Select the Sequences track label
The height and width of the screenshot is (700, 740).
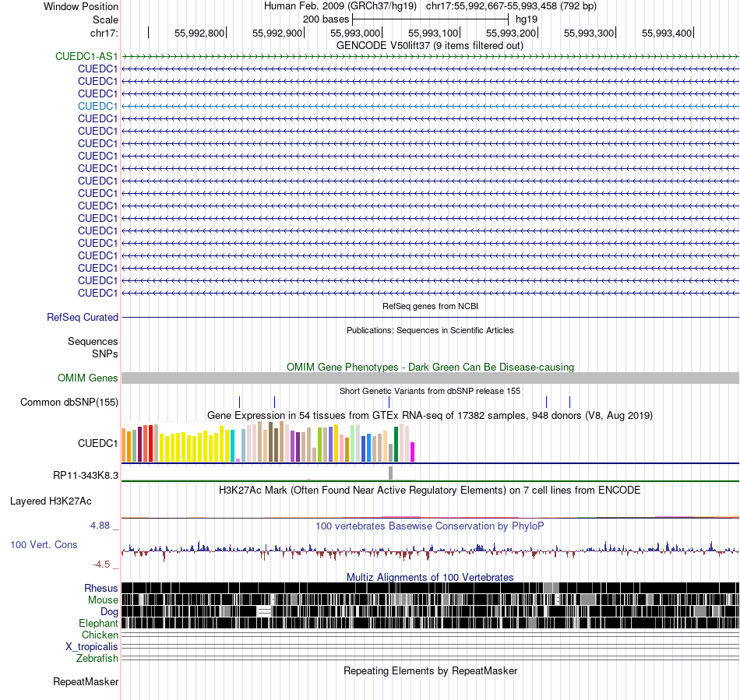tap(93, 342)
